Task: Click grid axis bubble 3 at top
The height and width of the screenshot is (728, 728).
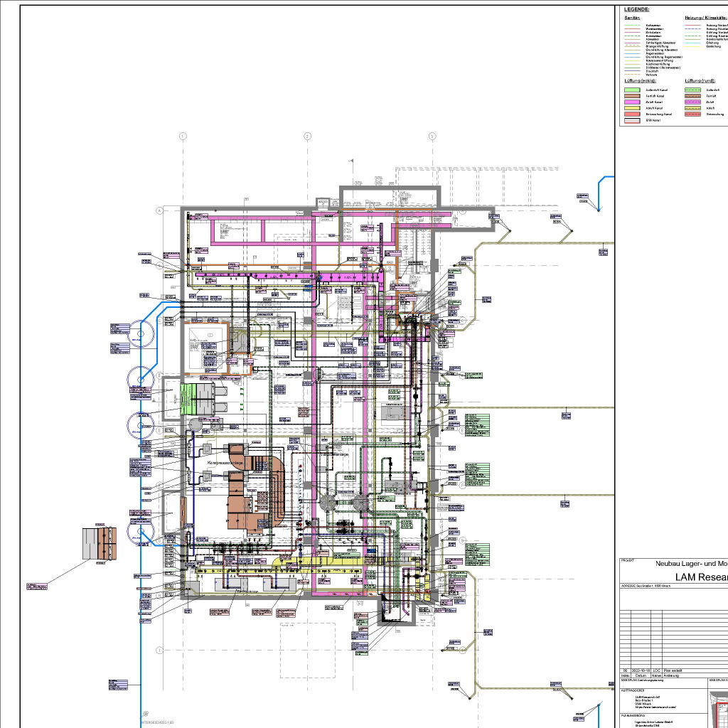Action: coord(432,136)
